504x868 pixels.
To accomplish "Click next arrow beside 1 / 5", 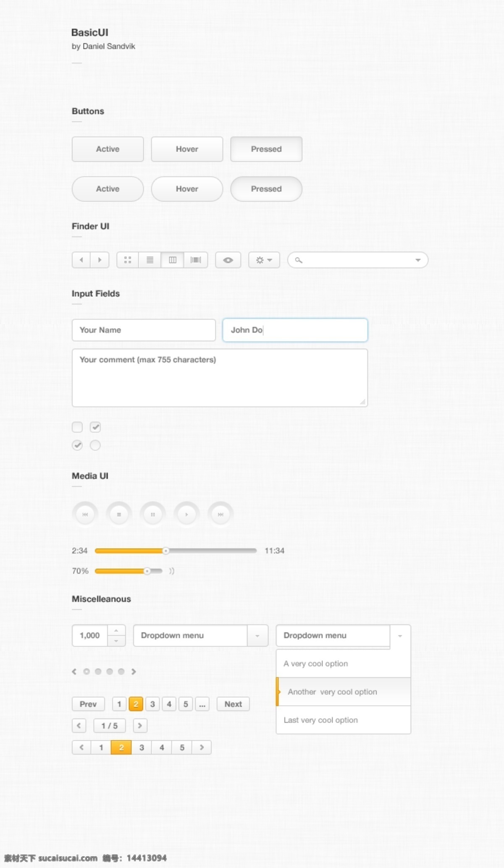I will click(140, 726).
